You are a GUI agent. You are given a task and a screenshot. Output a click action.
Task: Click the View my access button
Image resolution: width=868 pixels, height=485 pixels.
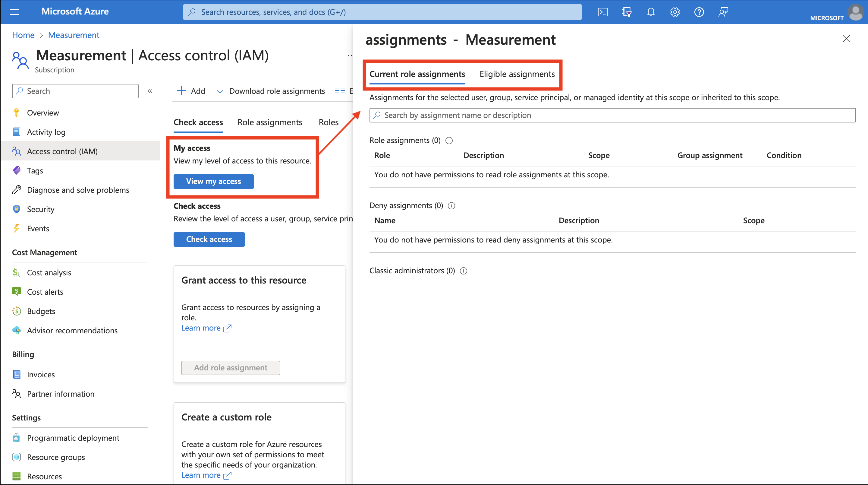pos(213,181)
